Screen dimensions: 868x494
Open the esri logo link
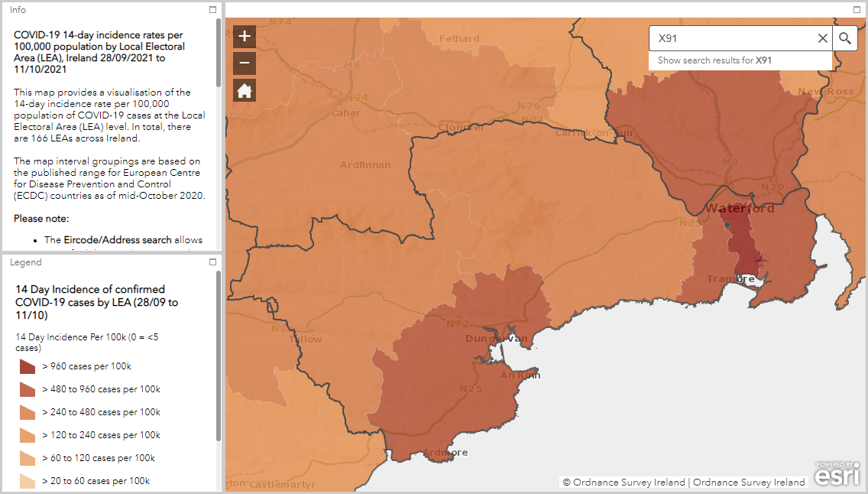pyautogui.click(x=837, y=474)
